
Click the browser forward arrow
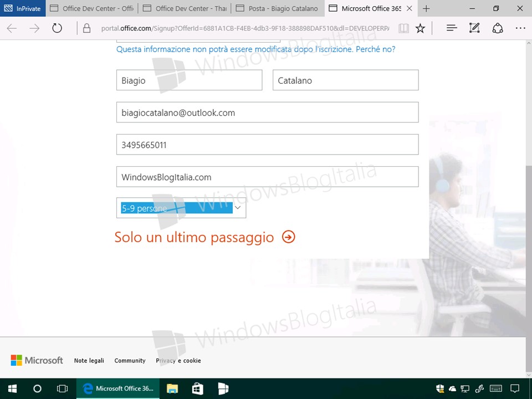[34, 28]
